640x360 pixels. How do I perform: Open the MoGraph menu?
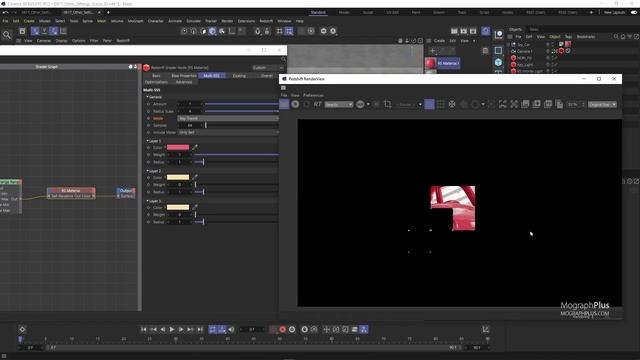pyautogui.click(x=136, y=21)
